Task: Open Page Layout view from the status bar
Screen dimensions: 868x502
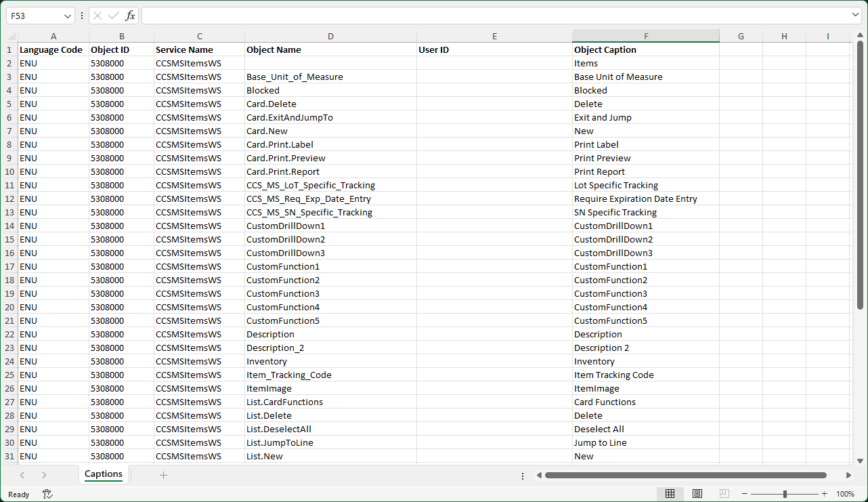Action: [697, 494]
